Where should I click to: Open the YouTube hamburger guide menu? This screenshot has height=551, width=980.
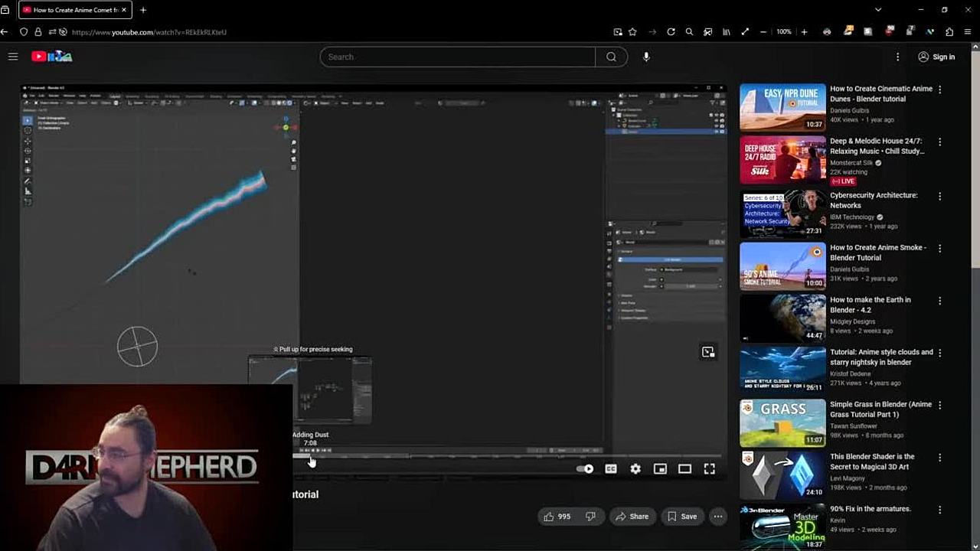click(13, 57)
